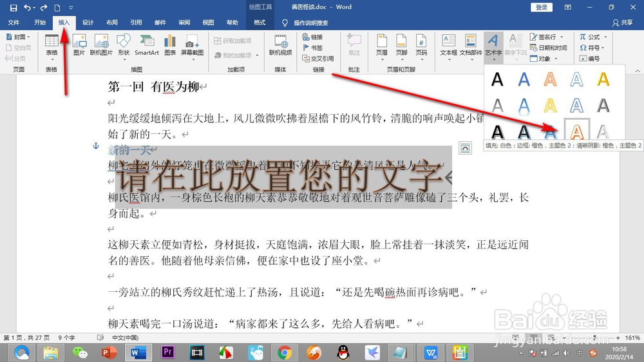Viewport: 644px width, 362px height.
Task: Choose the blue fill WordArt style in first row
Action: pyautogui.click(x=524, y=79)
